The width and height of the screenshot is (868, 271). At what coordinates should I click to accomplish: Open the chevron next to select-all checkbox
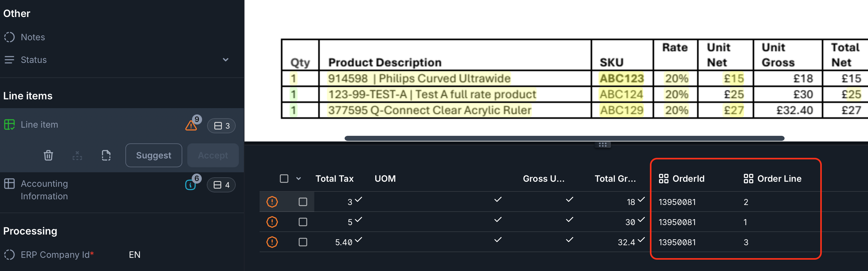coord(298,179)
